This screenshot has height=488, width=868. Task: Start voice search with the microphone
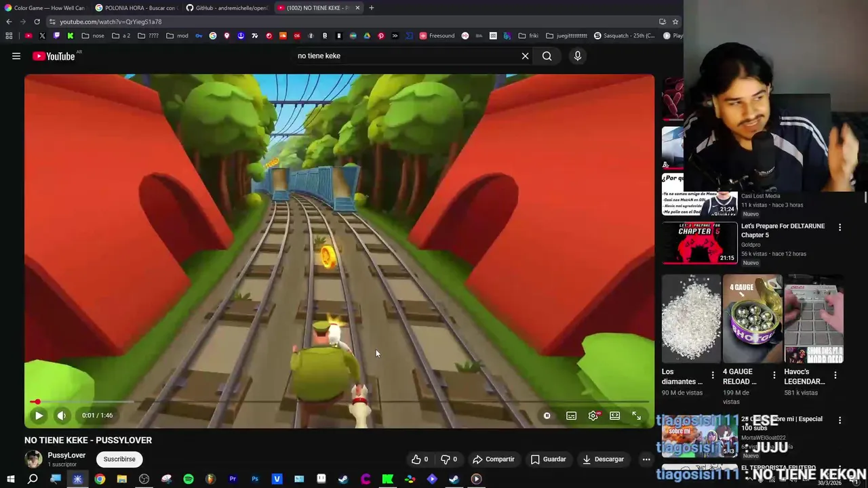point(578,56)
